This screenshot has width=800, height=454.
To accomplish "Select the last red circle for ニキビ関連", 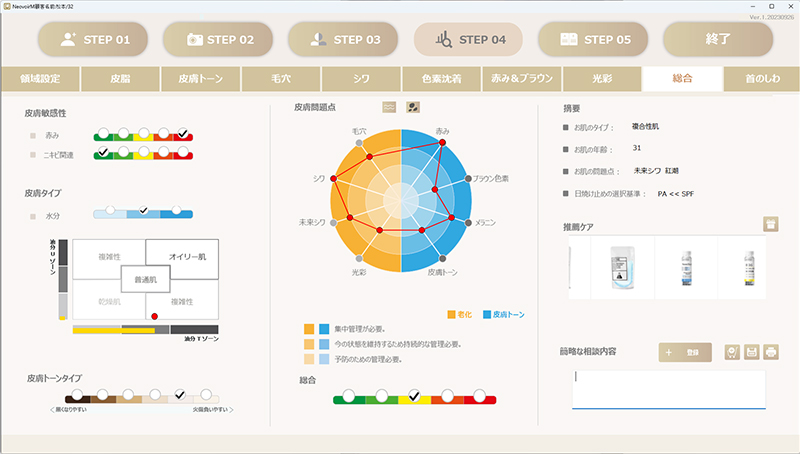I will click(x=183, y=152).
